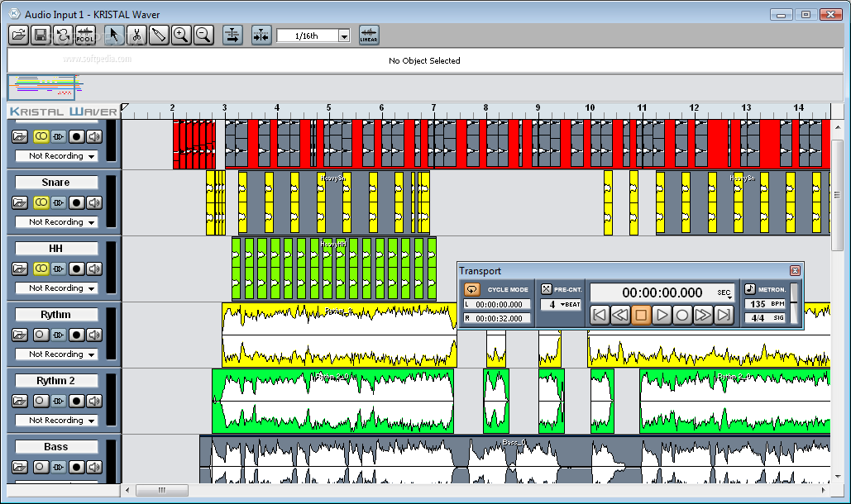The height and width of the screenshot is (504, 851).
Task: Click the zoom in magnifier
Action: (181, 36)
